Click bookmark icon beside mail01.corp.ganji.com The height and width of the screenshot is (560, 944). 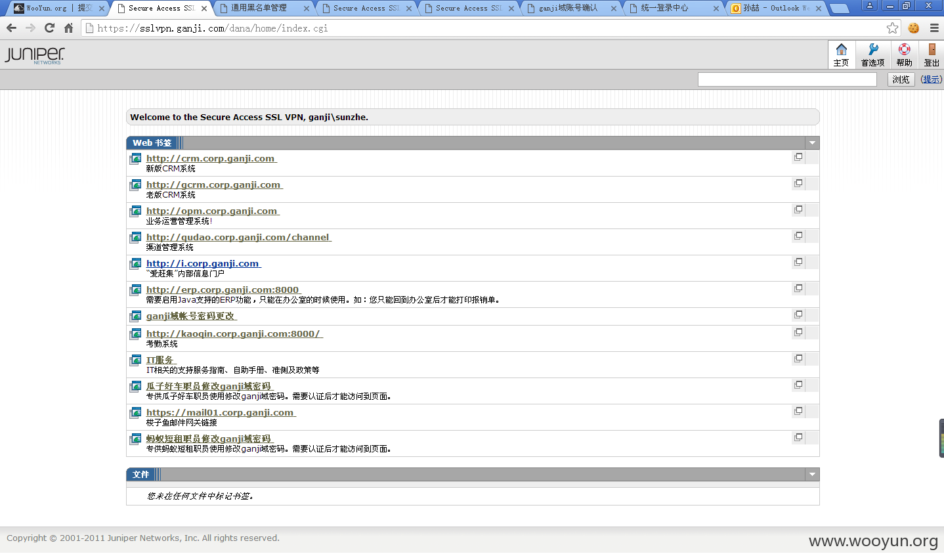(x=135, y=412)
